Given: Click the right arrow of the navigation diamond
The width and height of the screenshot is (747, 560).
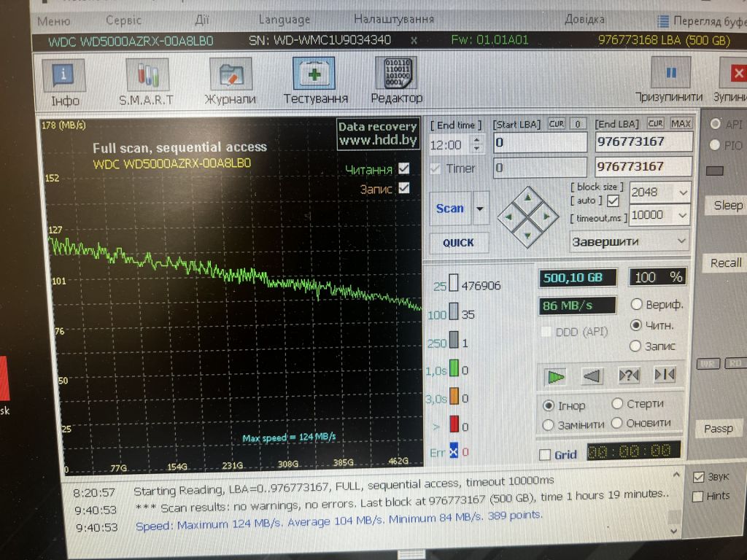Looking at the screenshot, I should 546,216.
